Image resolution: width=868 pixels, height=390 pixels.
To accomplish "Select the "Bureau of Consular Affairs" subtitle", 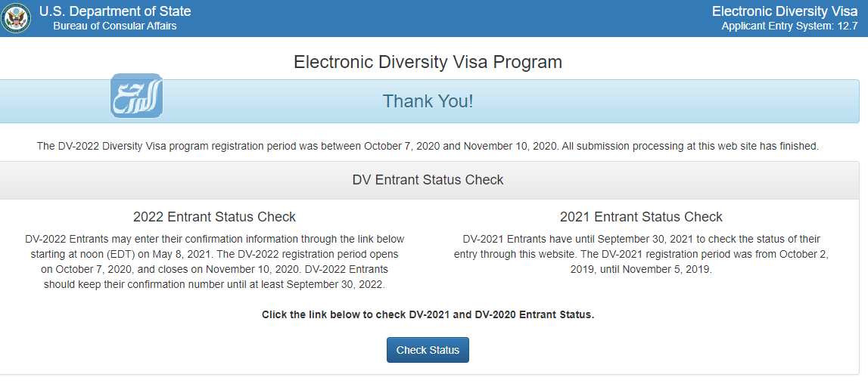I will pyautogui.click(x=114, y=26).
